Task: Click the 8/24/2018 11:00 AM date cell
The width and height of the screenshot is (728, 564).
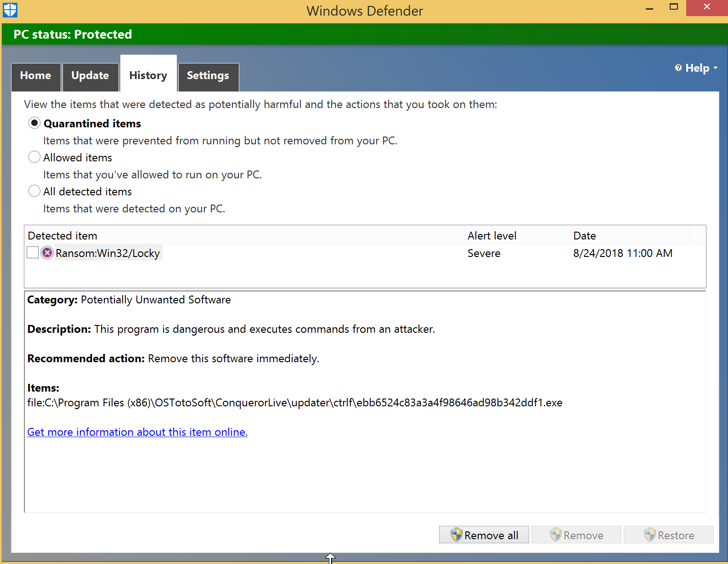Action: [x=622, y=253]
